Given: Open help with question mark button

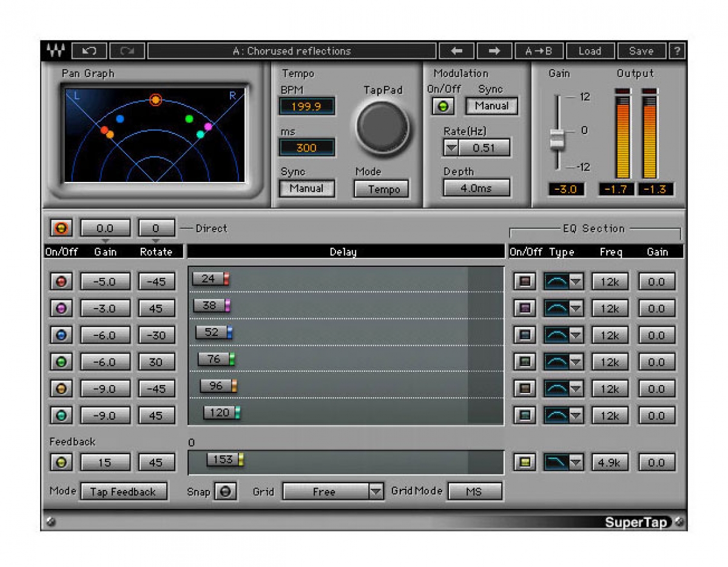Looking at the screenshot, I should click(x=676, y=51).
